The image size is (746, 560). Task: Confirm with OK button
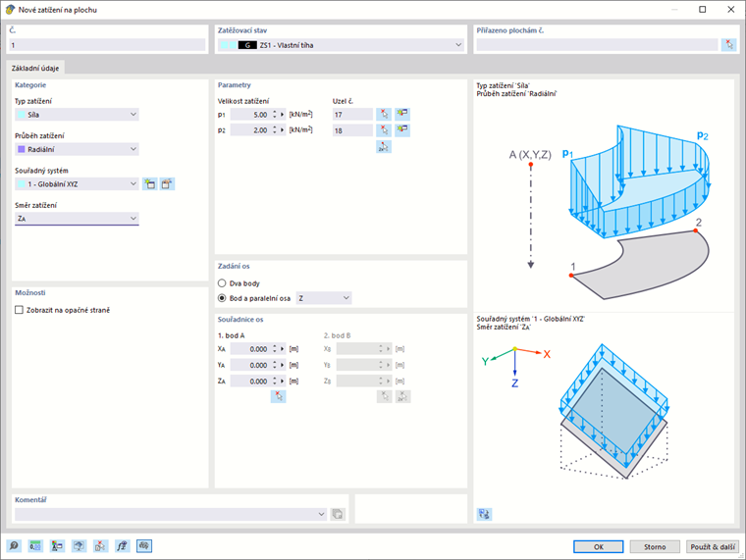pyautogui.click(x=598, y=546)
